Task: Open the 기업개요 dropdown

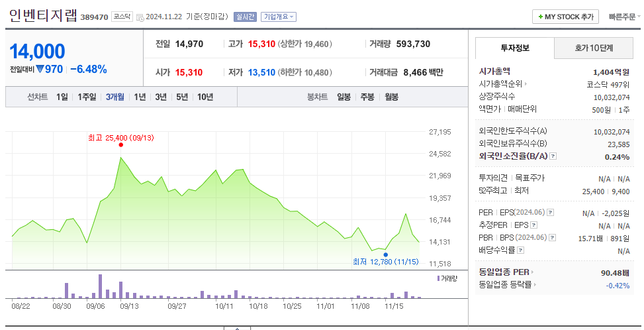Action: click(x=279, y=17)
